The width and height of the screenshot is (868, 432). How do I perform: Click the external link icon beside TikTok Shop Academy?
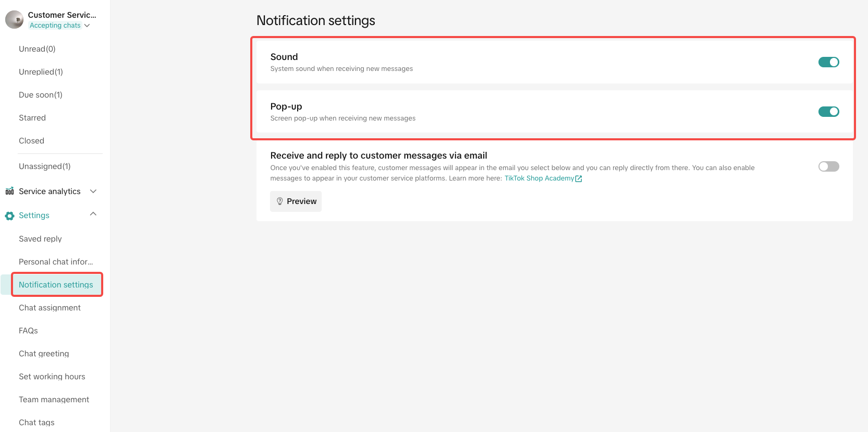(x=579, y=178)
